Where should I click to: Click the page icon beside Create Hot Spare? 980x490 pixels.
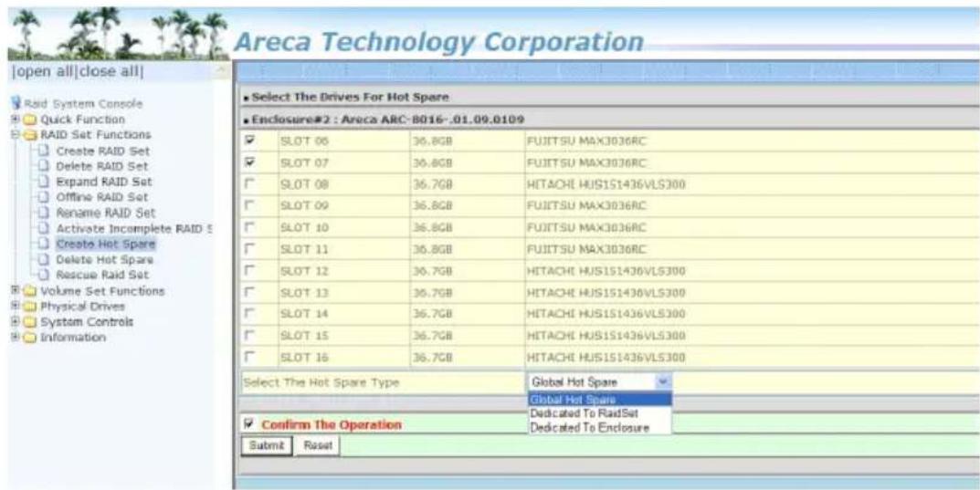coord(43,244)
